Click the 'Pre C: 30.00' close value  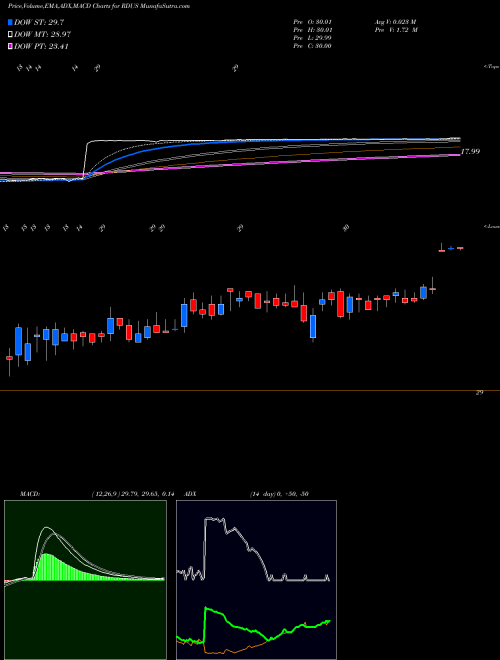(312, 46)
